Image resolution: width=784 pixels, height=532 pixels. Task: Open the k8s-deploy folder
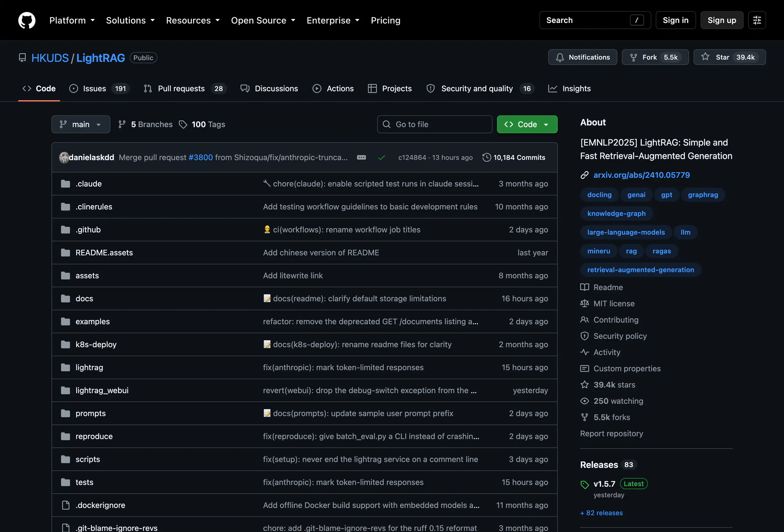click(x=96, y=345)
